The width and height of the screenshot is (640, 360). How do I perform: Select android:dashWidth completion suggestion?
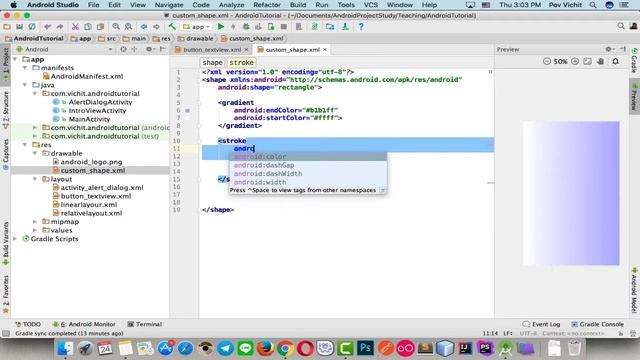point(308,173)
